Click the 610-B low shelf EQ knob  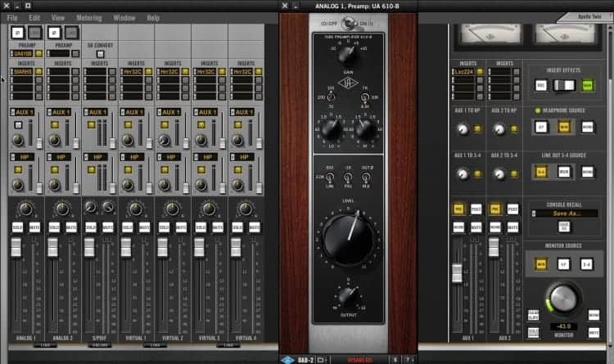point(332,130)
